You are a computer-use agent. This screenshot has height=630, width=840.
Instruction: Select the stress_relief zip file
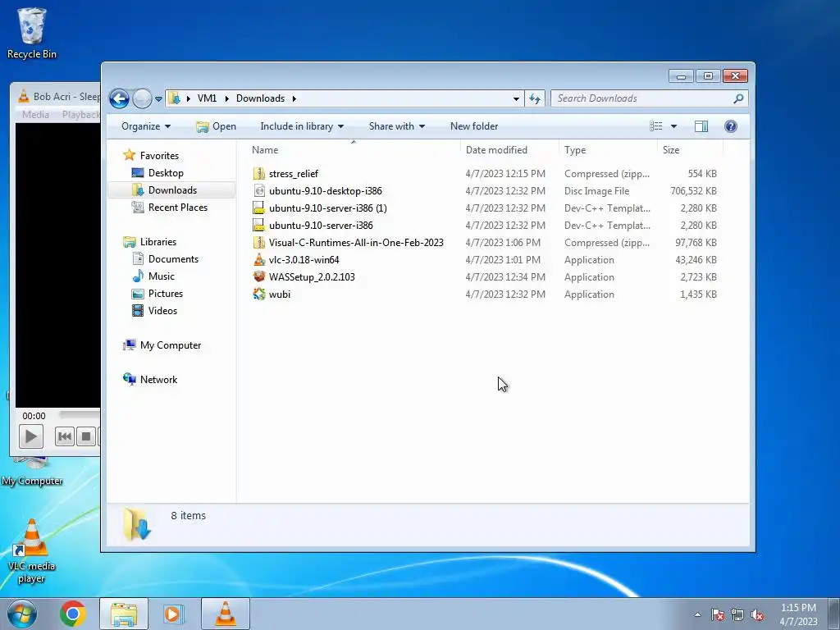click(293, 174)
